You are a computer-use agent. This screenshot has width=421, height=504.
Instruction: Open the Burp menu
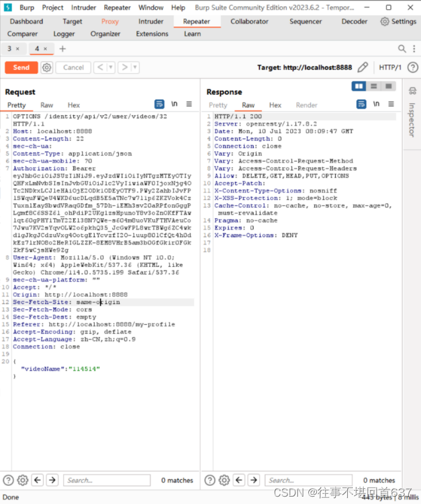point(27,7)
